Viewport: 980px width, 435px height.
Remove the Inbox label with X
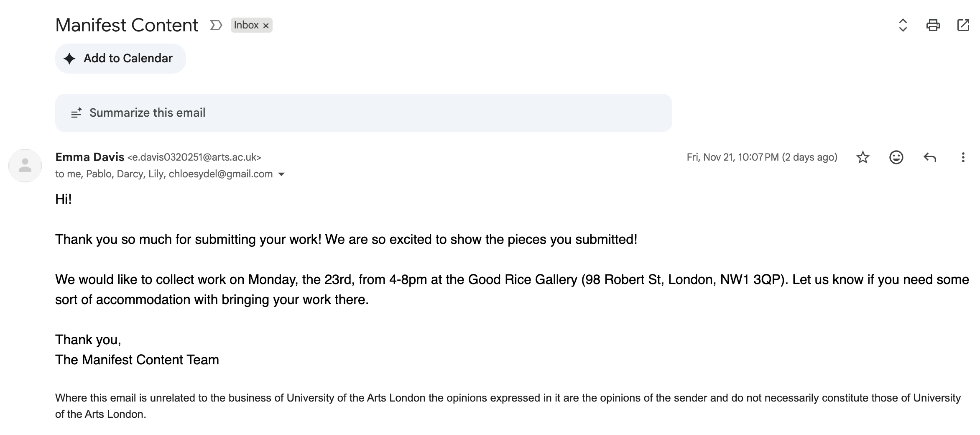(x=266, y=26)
